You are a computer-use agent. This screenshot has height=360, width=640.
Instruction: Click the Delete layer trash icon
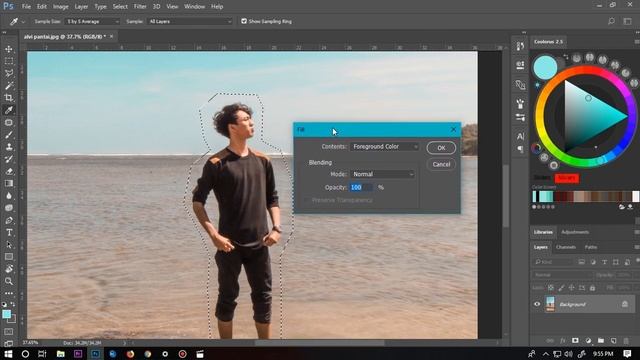coord(626,340)
